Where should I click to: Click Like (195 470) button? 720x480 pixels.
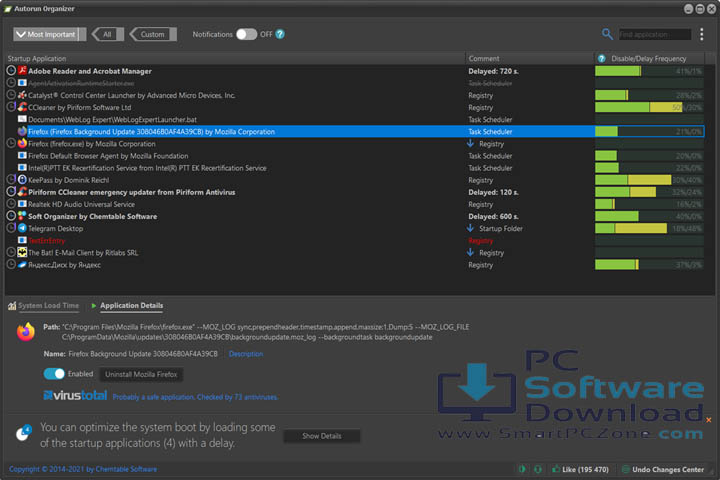[x=580, y=469]
